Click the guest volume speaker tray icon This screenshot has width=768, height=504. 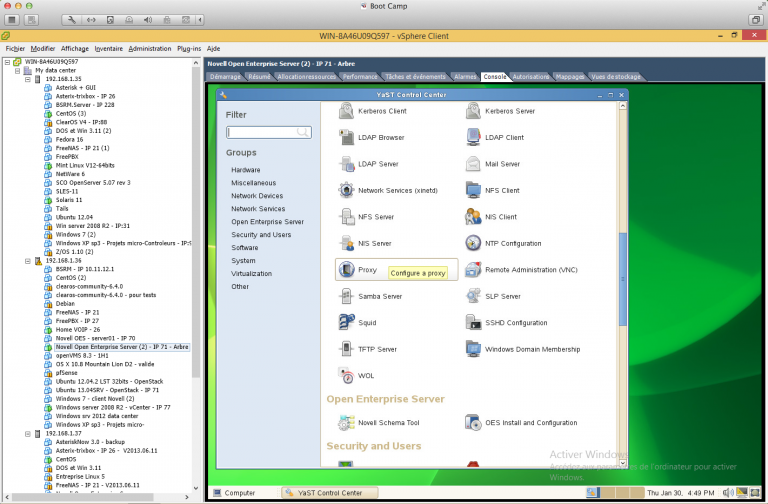727,493
